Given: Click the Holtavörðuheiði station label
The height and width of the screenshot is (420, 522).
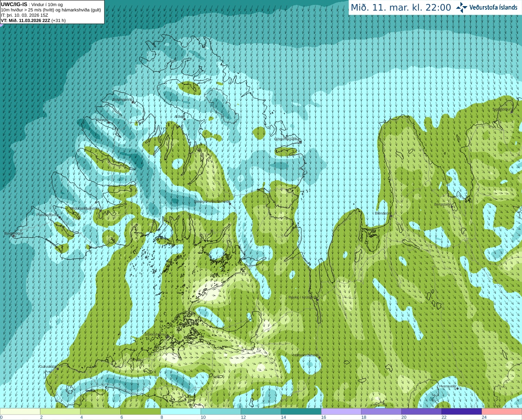Looking at the screenshot, I should (x=306, y=355).
